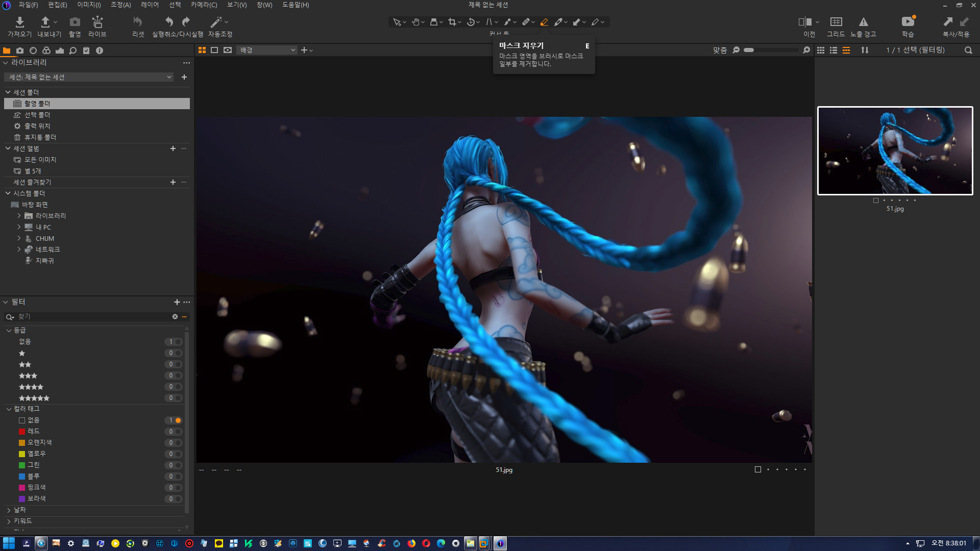
Task: Switch browser to filmstrip view
Action: [846, 50]
